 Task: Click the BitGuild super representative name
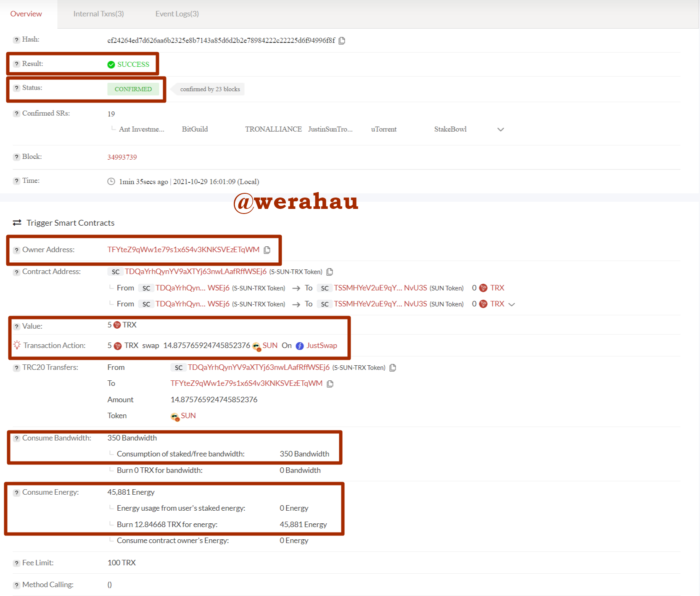click(195, 129)
